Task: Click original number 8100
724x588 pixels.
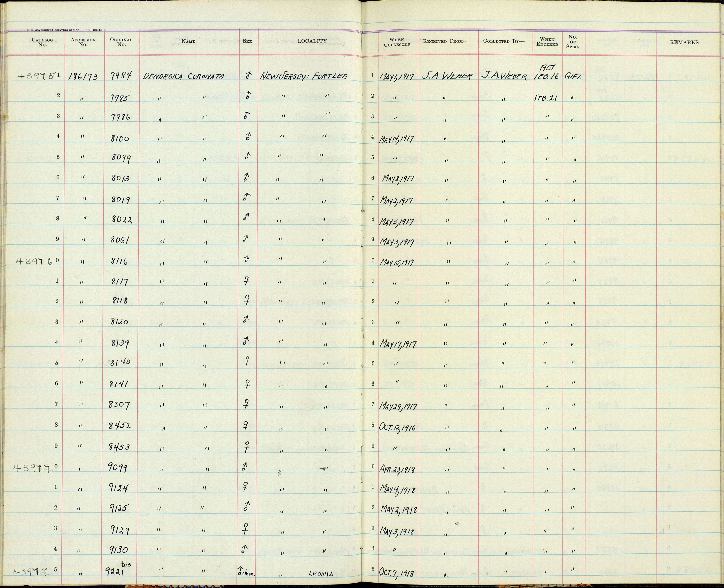Action: [120, 139]
